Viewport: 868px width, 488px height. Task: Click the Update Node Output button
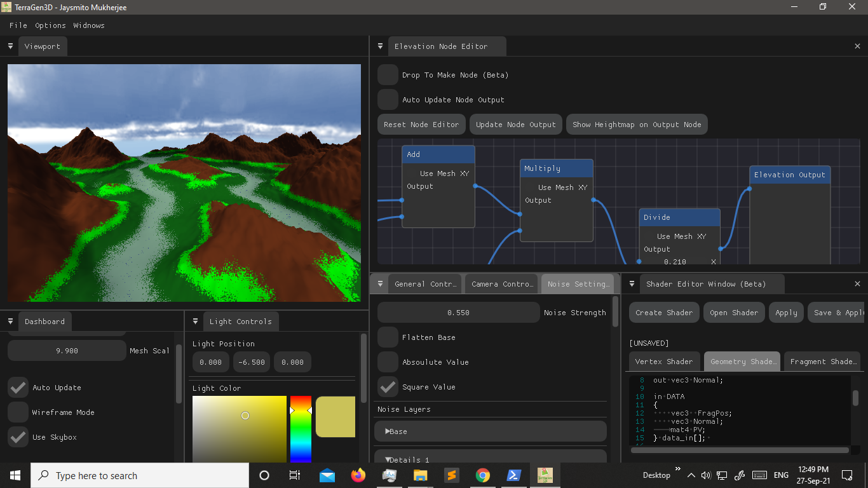pyautogui.click(x=515, y=124)
